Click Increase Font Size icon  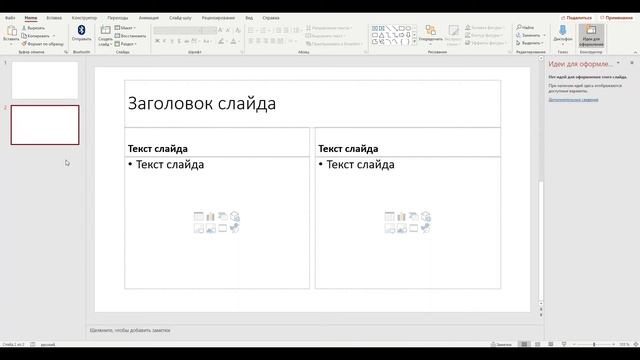coord(220,30)
